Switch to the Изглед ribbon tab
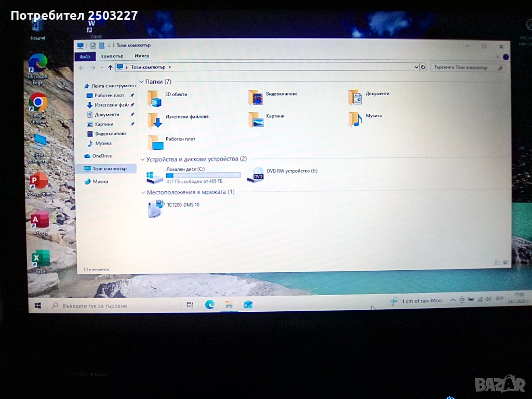Screen dimensions: 532x399 click(142, 56)
